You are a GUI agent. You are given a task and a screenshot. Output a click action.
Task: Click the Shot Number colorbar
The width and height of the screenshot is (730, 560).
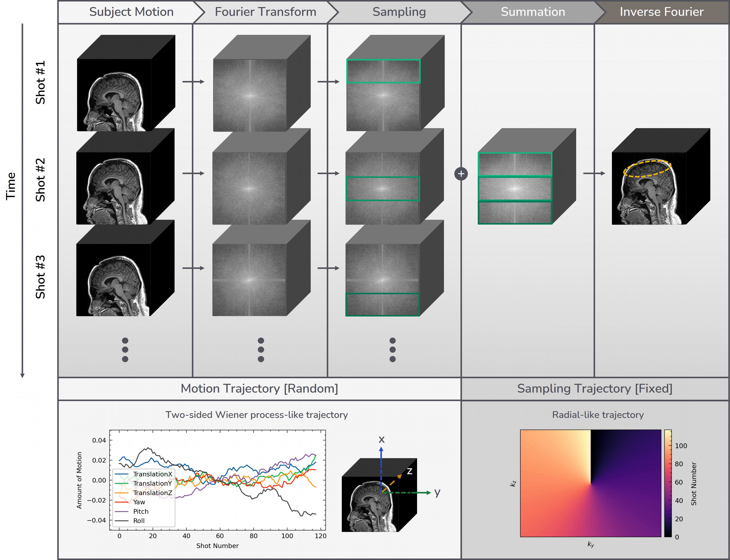668,483
